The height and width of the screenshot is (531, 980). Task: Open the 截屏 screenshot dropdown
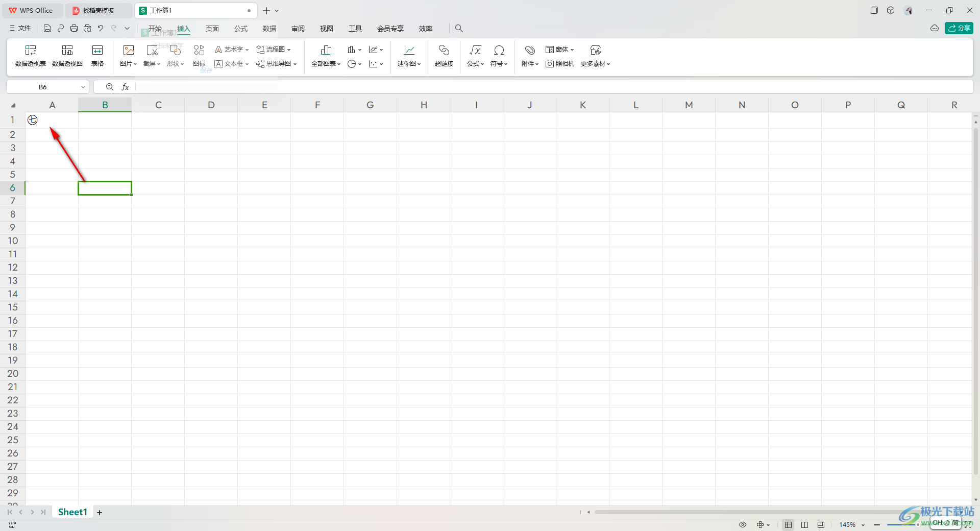coord(152,56)
